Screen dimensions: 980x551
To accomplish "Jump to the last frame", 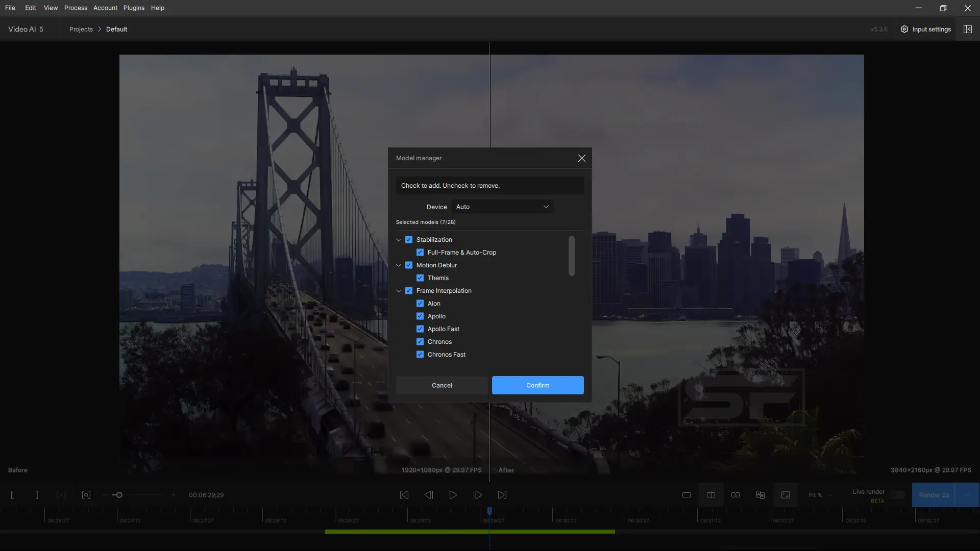I will click(x=502, y=495).
